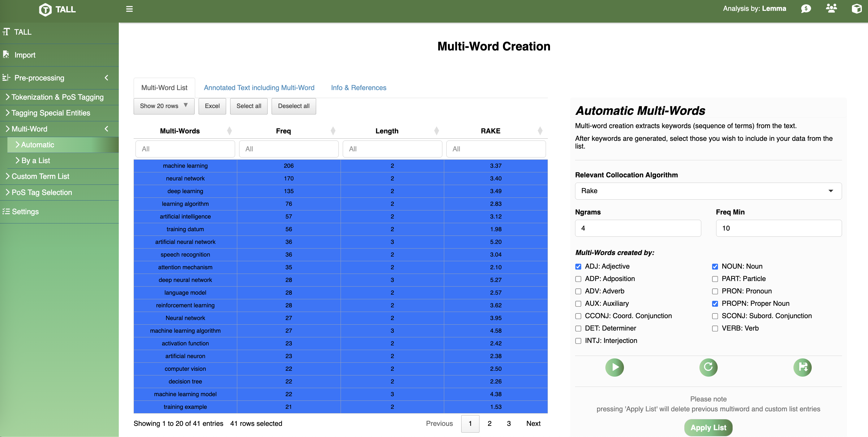Click the Deselect all button
Image resolution: width=868 pixels, height=437 pixels.
[294, 106]
